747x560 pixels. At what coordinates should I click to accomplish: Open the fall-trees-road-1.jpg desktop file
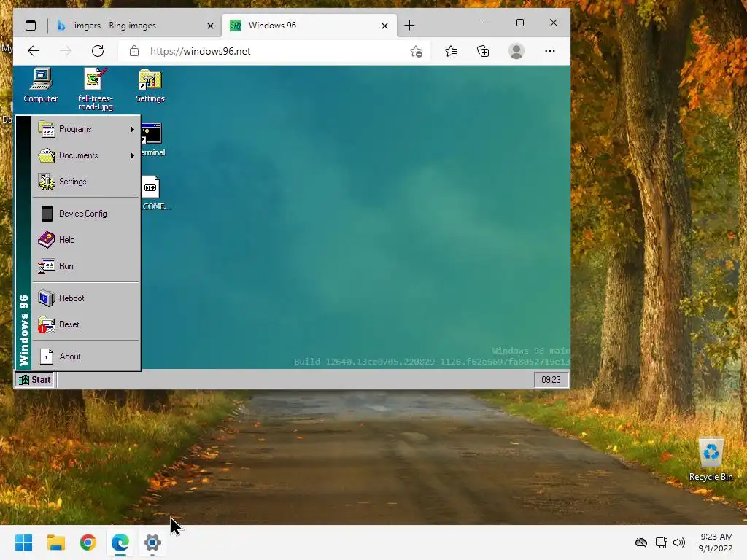96,89
